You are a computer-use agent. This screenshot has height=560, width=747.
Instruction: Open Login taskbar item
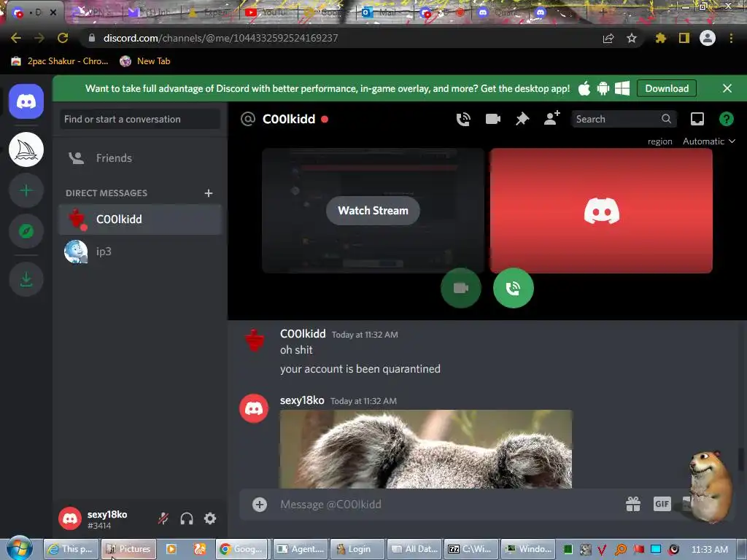click(357, 549)
